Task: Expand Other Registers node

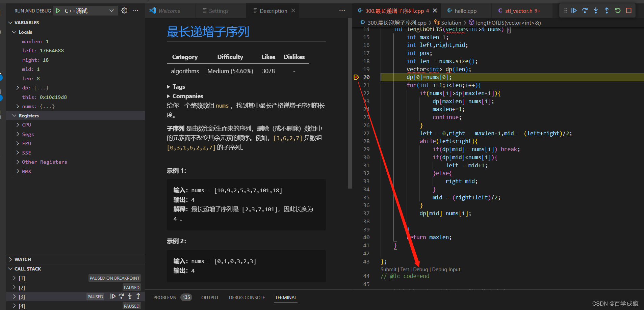Action: (18, 162)
